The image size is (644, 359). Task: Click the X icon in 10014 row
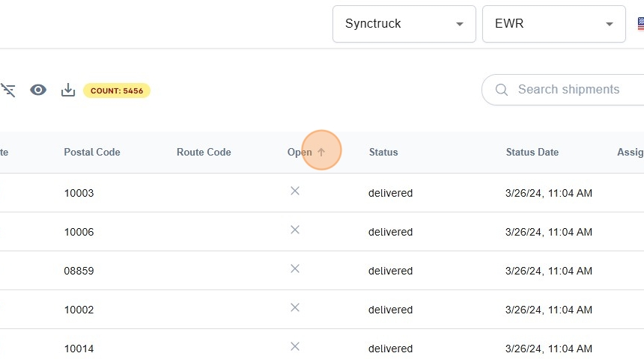(295, 346)
